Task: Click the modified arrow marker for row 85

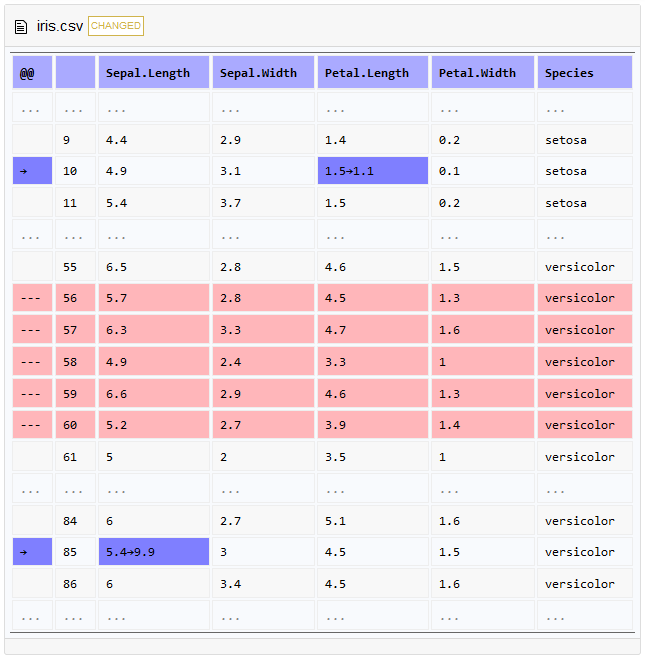Action: [32, 552]
